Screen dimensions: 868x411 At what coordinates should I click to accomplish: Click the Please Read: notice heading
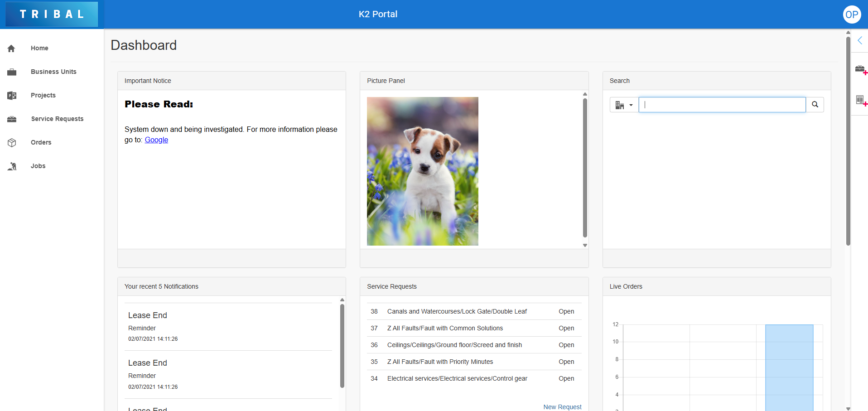click(159, 104)
